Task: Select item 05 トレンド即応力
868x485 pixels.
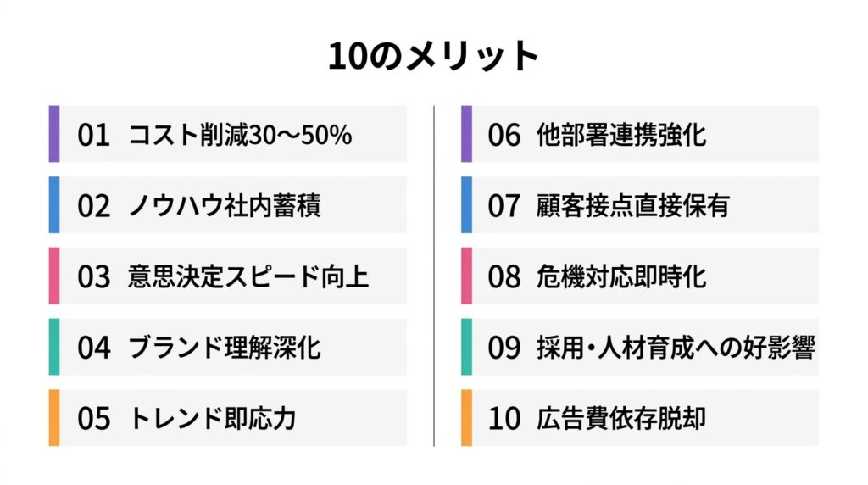Action: 227,417
